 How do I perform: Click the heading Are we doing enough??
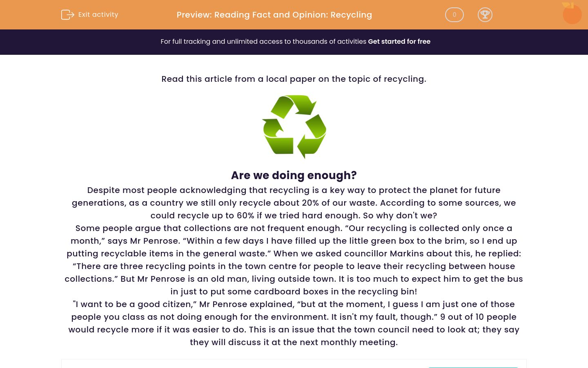pyautogui.click(x=294, y=175)
